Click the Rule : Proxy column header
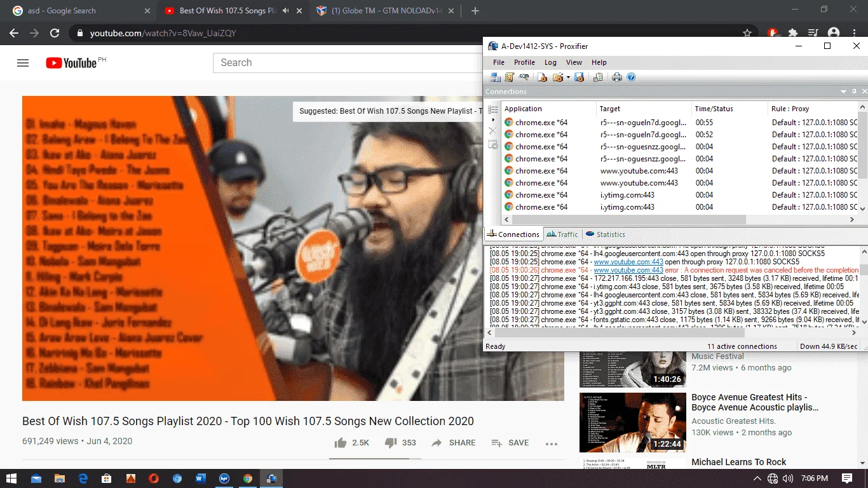Screen dimensions: 868x488 pyautogui.click(x=813, y=109)
